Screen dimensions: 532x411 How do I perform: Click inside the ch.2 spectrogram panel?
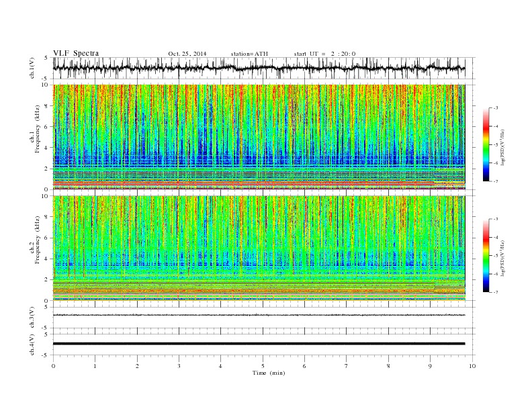tap(259, 248)
